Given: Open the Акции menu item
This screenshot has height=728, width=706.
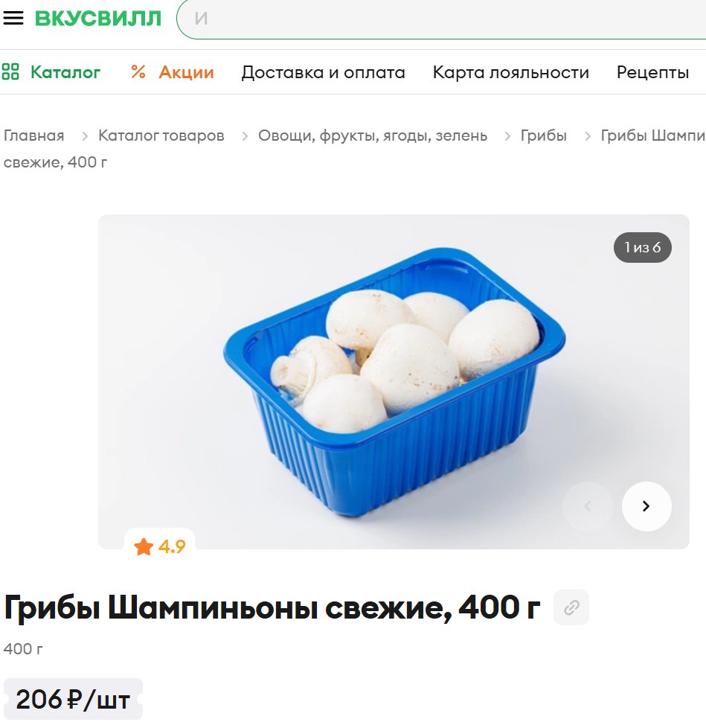Looking at the screenshot, I should pos(186,72).
